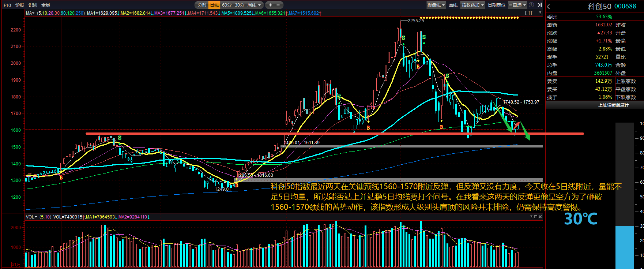Click the S signal above the 1560 neckline at left
Viewport: 644px width, 269px height.
tap(120, 138)
